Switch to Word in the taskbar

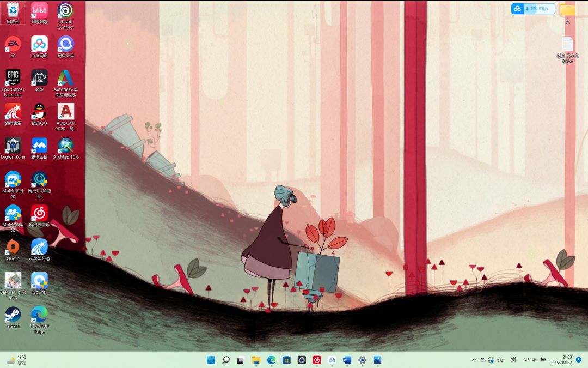(347, 360)
